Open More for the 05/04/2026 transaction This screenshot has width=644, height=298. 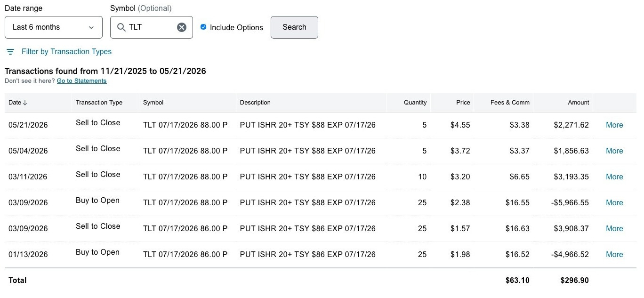(x=614, y=151)
